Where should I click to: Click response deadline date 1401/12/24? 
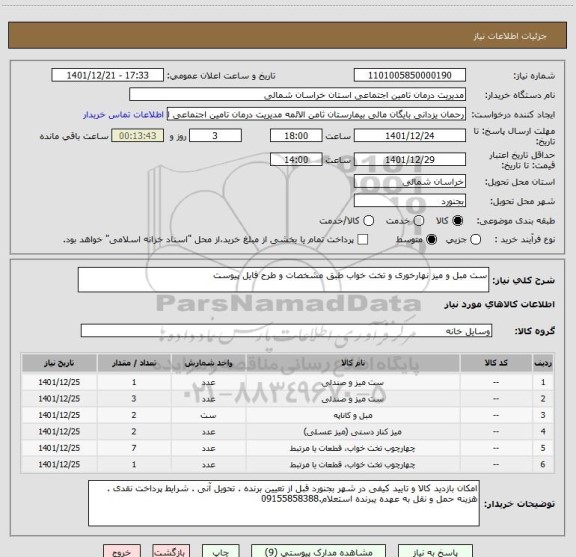[x=410, y=136]
